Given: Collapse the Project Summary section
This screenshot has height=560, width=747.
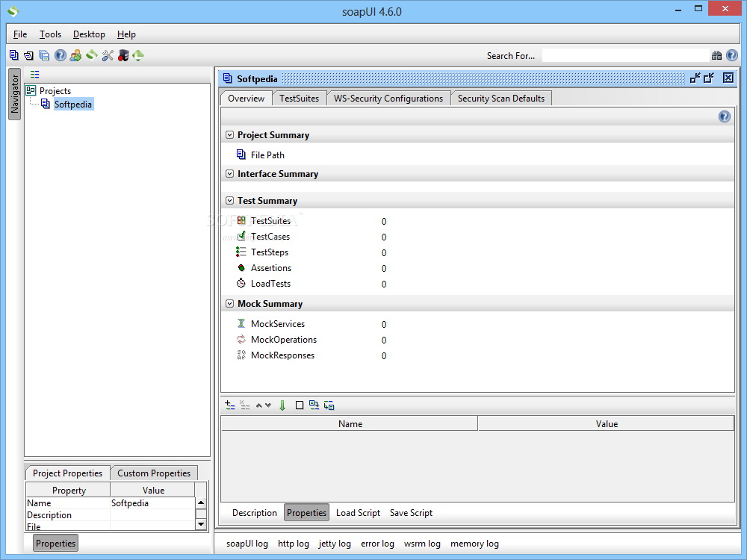Looking at the screenshot, I should [229, 135].
